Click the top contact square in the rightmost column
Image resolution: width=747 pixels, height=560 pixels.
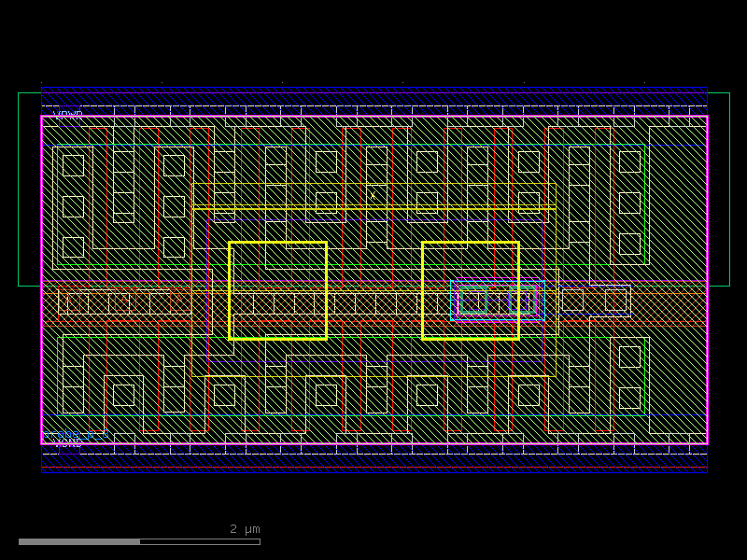(x=629, y=162)
